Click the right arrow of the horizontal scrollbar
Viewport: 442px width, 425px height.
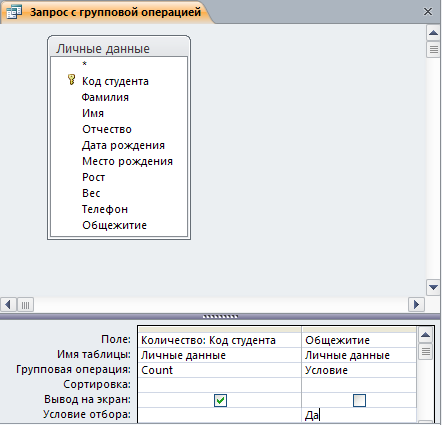tap(416, 305)
